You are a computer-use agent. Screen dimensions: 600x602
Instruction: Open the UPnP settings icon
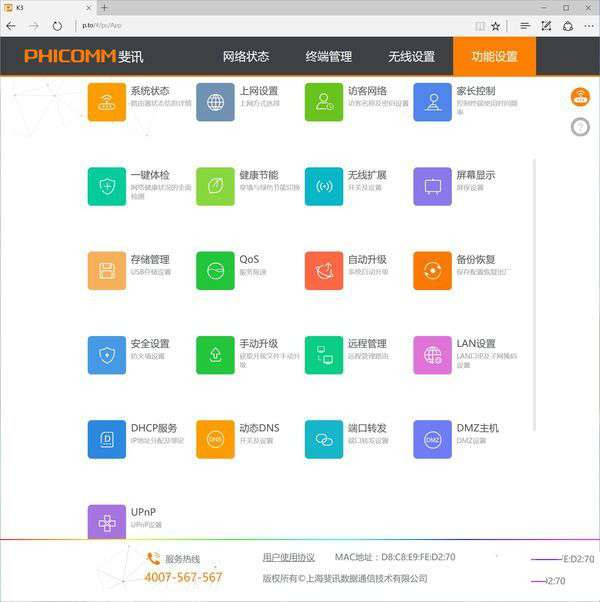107,522
